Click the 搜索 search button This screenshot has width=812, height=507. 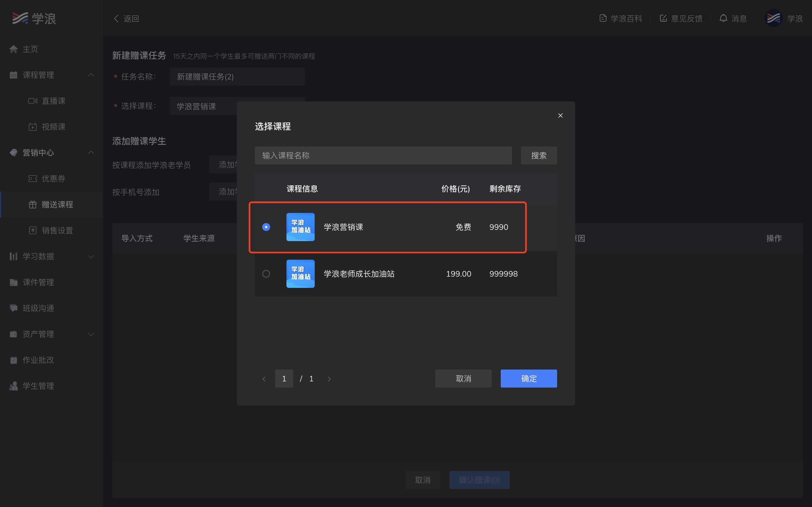point(539,155)
